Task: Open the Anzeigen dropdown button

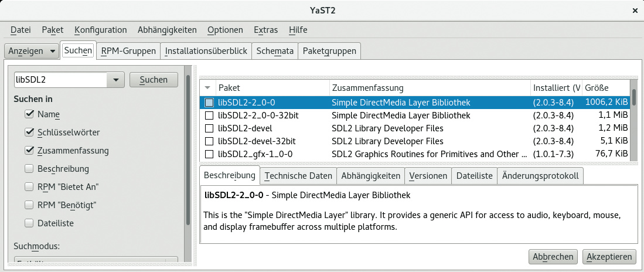Action: 32,51
